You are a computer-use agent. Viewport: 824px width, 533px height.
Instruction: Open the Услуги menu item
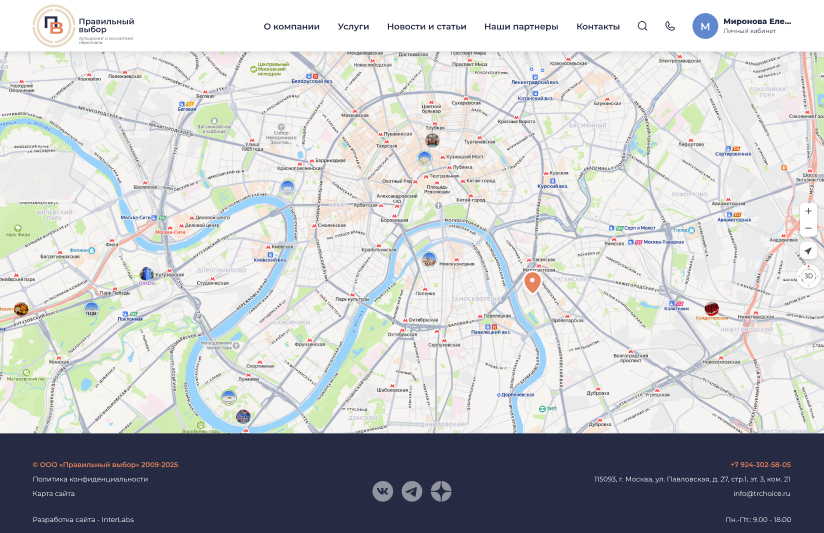353,26
